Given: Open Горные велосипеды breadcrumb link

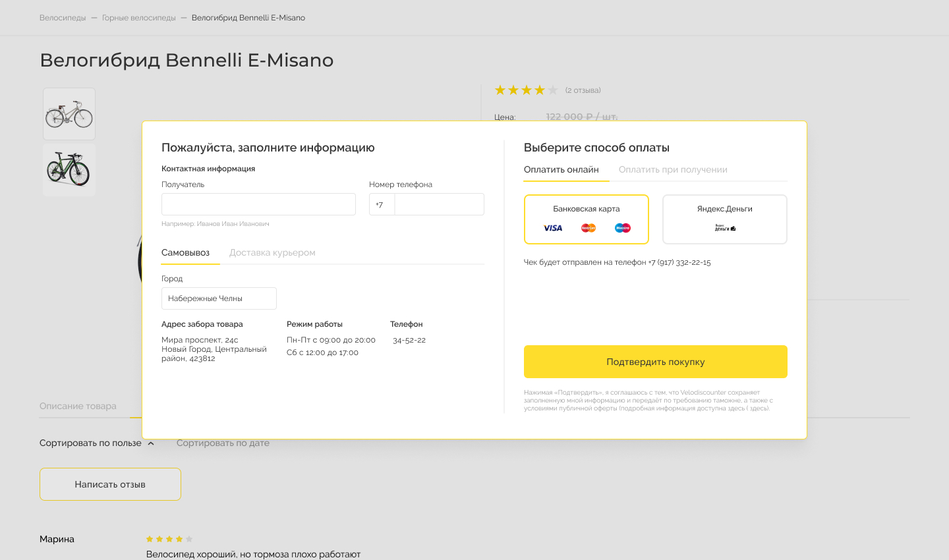Looking at the screenshot, I should point(139,18).
